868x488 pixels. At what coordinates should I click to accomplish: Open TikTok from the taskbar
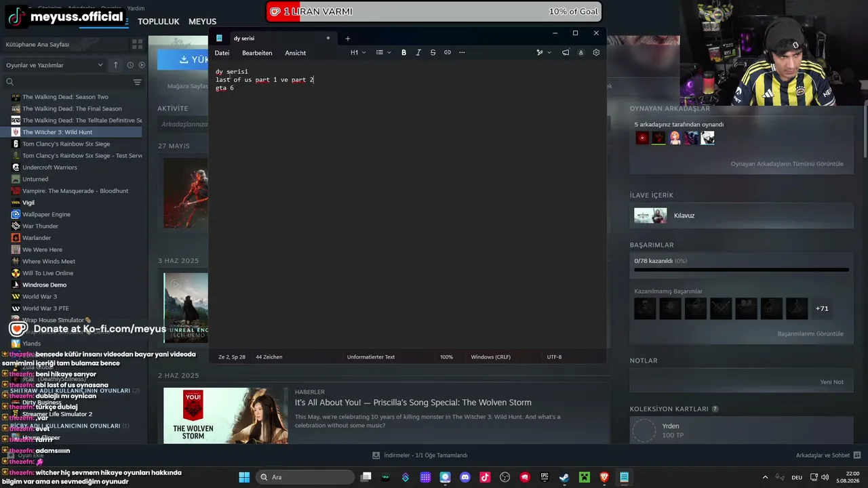[x=485, y=477]
